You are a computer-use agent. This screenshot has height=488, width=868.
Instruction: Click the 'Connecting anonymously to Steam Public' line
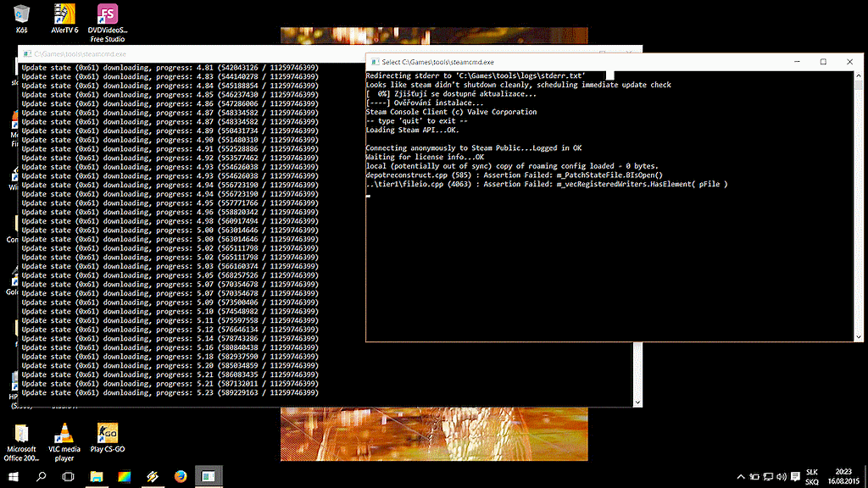click(x=474, y=147)
